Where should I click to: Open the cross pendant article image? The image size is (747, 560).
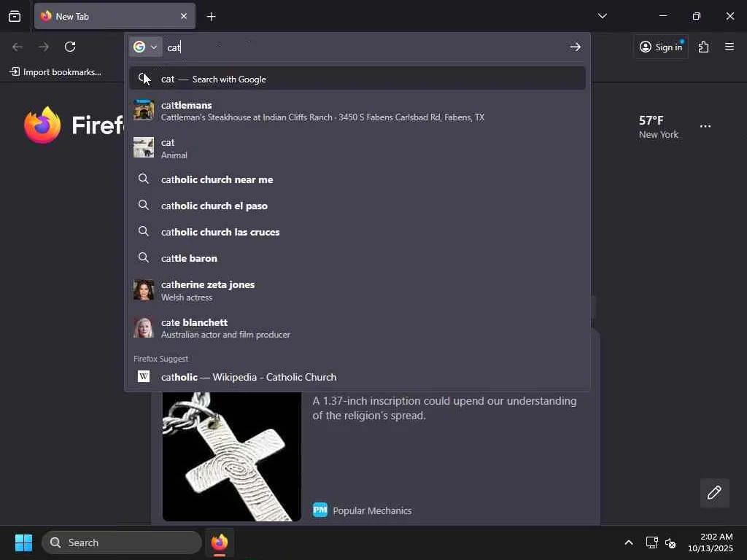point(231,456)
